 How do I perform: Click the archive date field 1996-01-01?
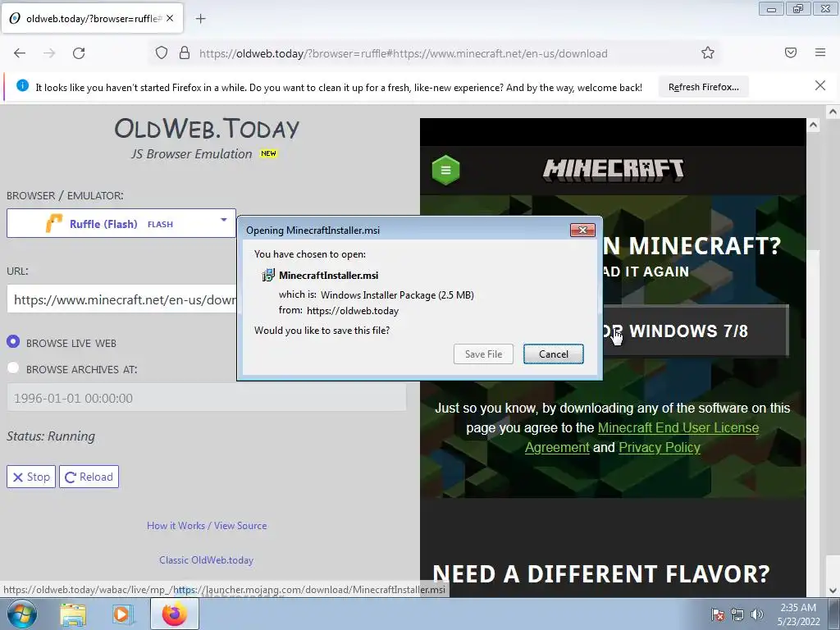click(x=206, y=398)
